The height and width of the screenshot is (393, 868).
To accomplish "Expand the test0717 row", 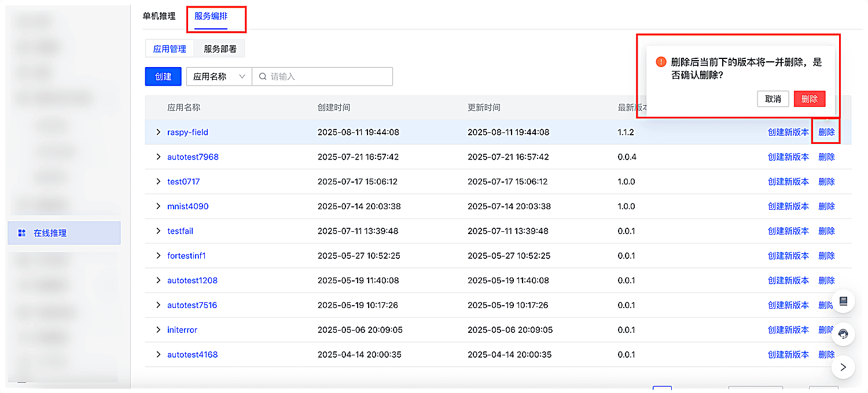I will pyautogui.click(x=158, y=181).
